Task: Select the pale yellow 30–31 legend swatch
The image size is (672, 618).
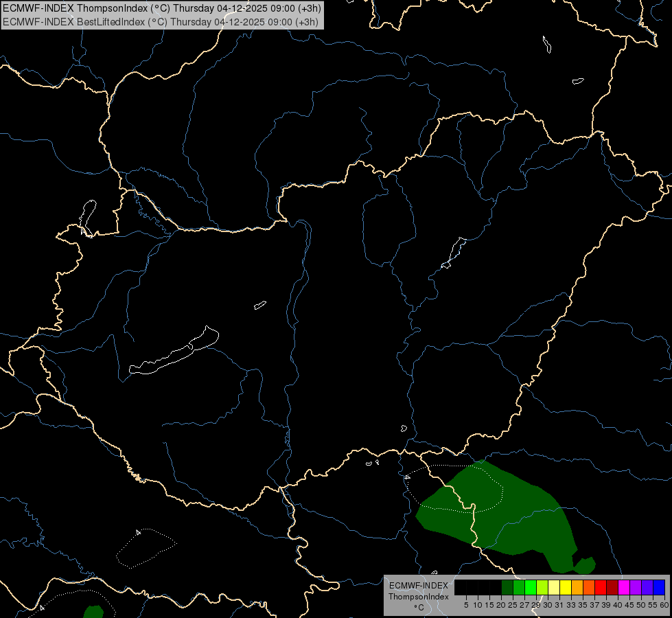Action: [x=554, y=588]
